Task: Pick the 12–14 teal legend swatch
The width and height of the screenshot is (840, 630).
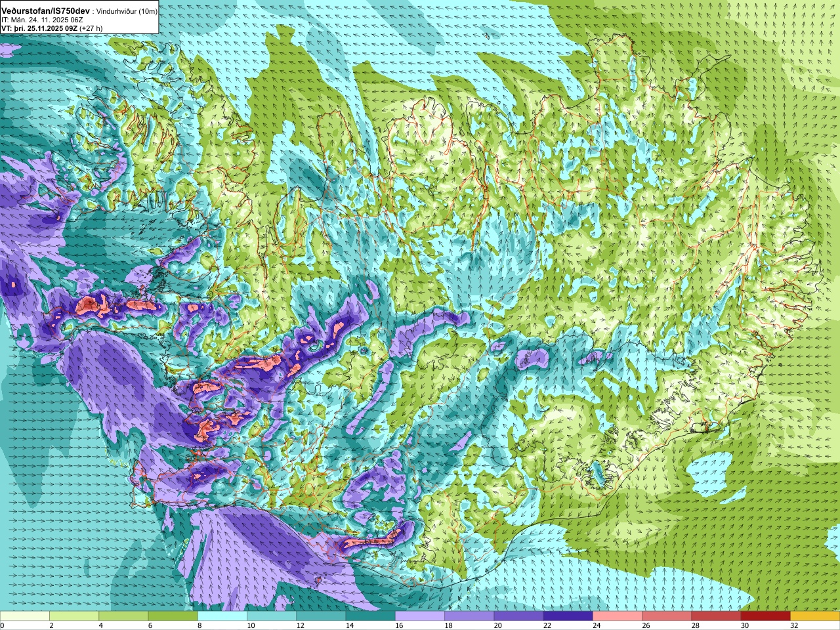Action: pyautogui.click(x=321, y=616)
